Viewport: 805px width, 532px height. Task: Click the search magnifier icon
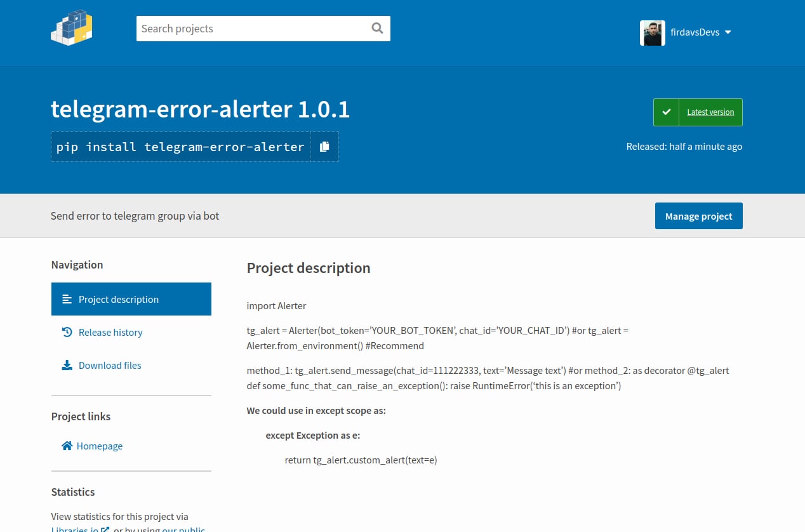coord(377,28)
